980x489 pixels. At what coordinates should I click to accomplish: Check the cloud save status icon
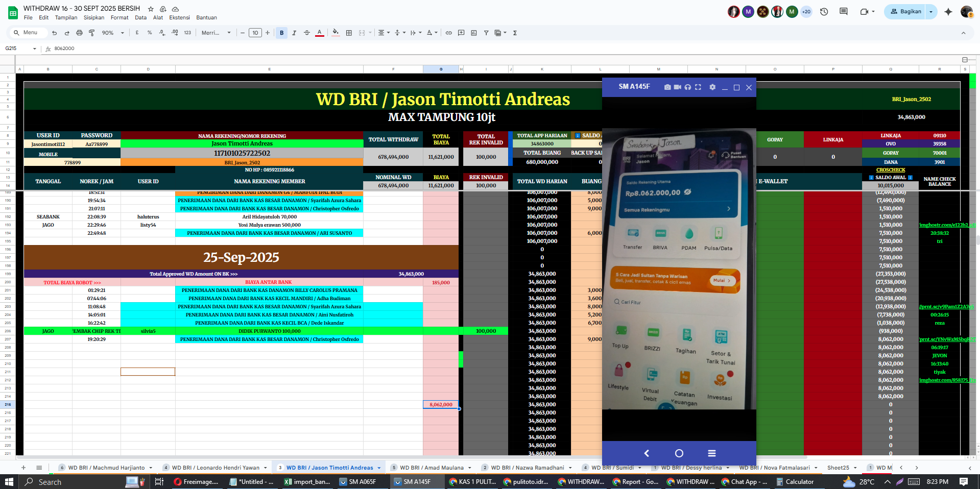tap(175, 9)
